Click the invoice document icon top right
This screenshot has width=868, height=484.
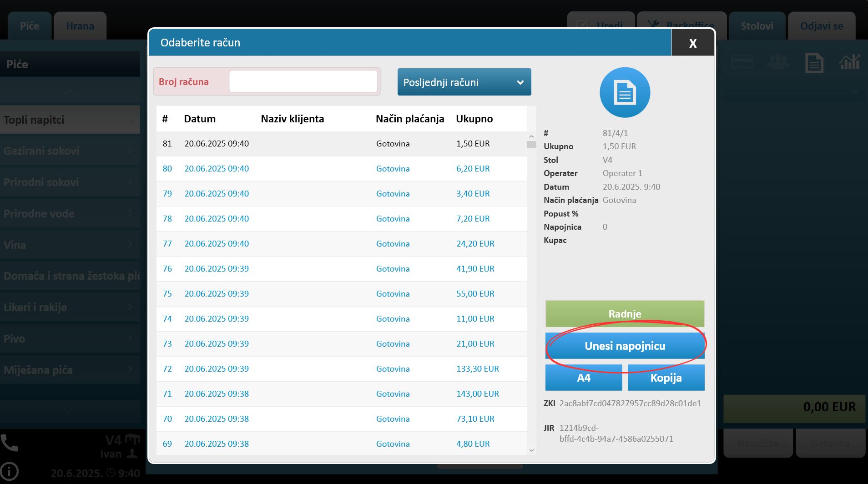pos(814,62)
